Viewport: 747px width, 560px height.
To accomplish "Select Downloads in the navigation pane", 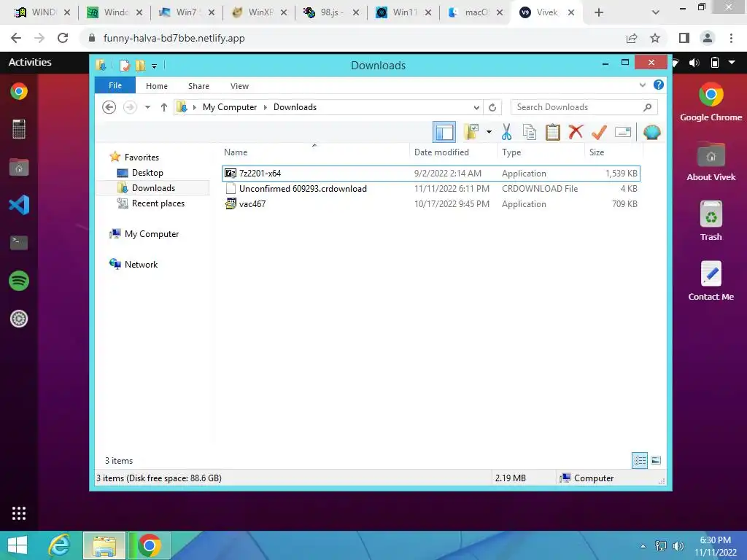I will pos(153,187).
